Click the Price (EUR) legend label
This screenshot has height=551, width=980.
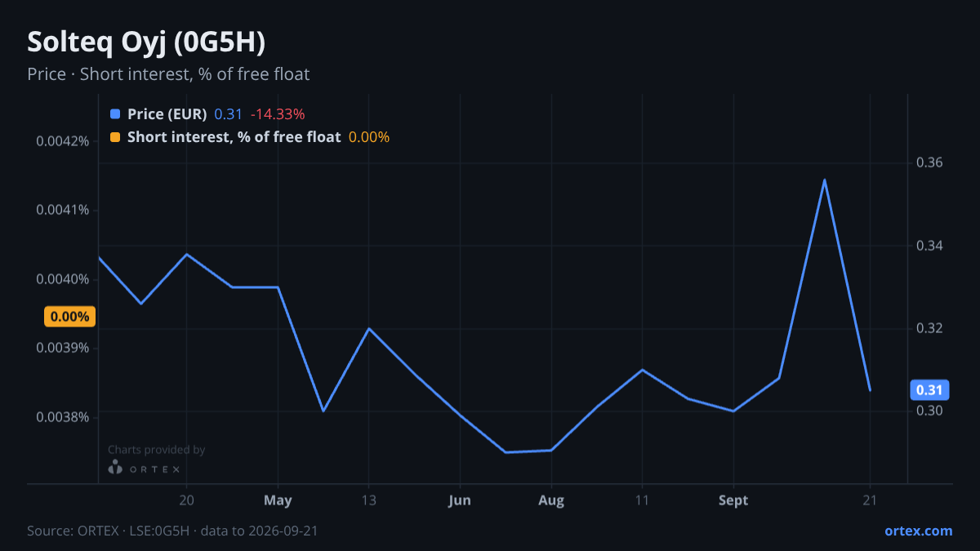(167, 114)
